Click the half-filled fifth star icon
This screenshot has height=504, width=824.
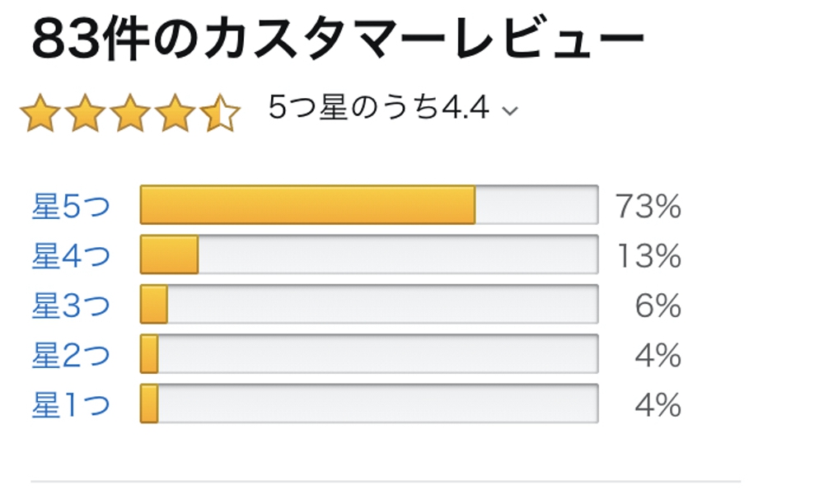(220, 114)
